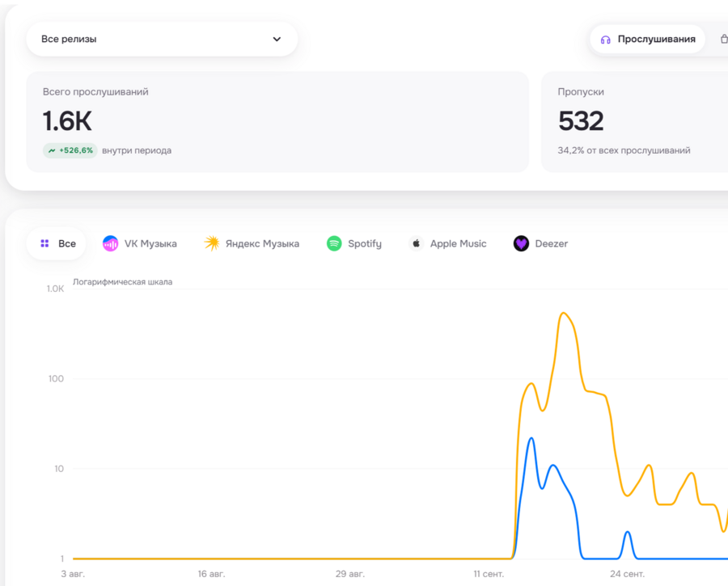Screen dimensions: 728x586
Task: Click the "24 сент." date on x-axis
Action: click(x=627, y=574)
